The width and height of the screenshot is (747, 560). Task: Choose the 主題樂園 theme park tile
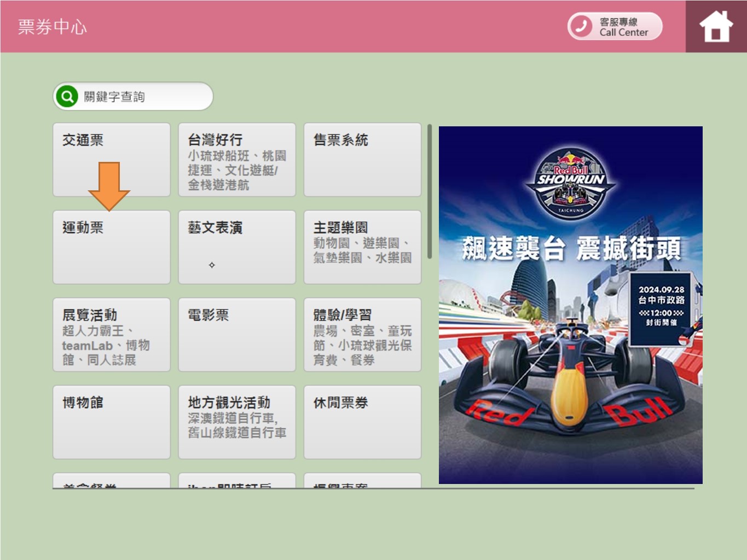(362, 247)
